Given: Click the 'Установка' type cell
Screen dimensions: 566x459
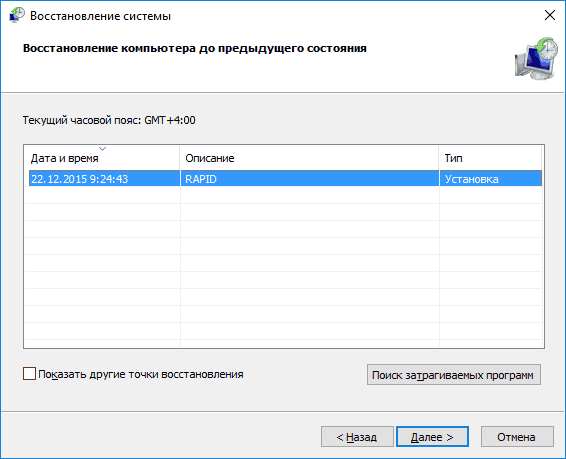Looking at the screenshot, I should [471, 179].
